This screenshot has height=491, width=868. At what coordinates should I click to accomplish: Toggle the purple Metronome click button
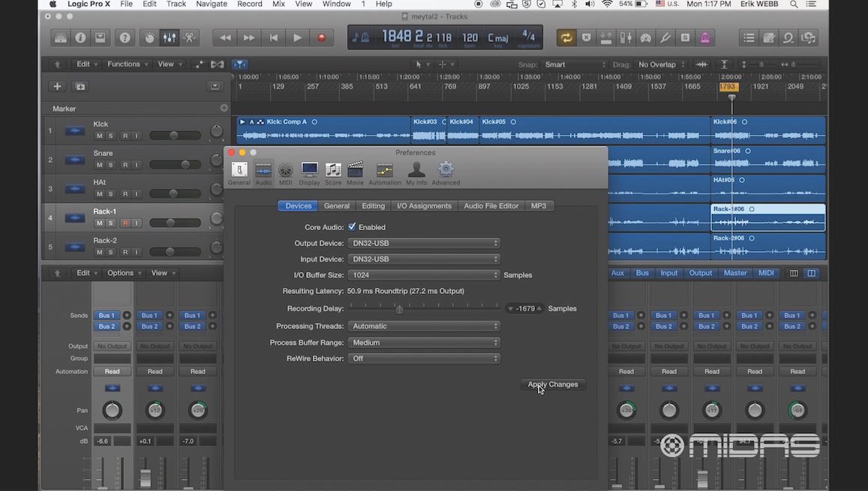(x=704, y=37)
